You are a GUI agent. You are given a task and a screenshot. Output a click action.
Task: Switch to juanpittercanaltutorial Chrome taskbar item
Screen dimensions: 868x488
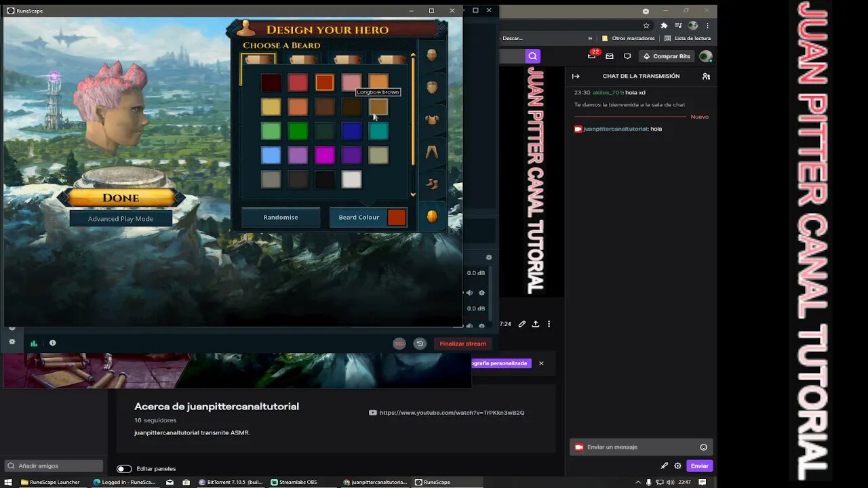pos(375,482)
